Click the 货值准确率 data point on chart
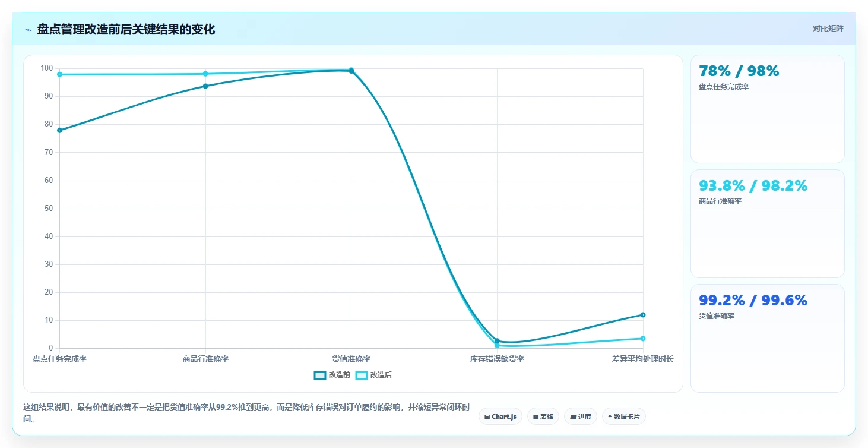The width and height of the screenshot is (868, 448). (x=351, y=70)
